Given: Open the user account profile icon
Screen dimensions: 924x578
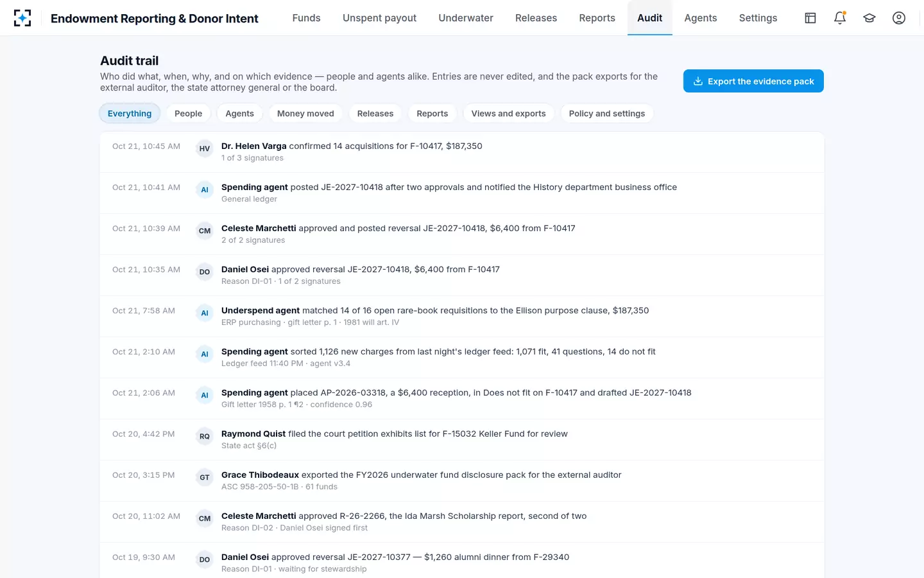Looking at the screenshot, I should [x=899, y=18].
